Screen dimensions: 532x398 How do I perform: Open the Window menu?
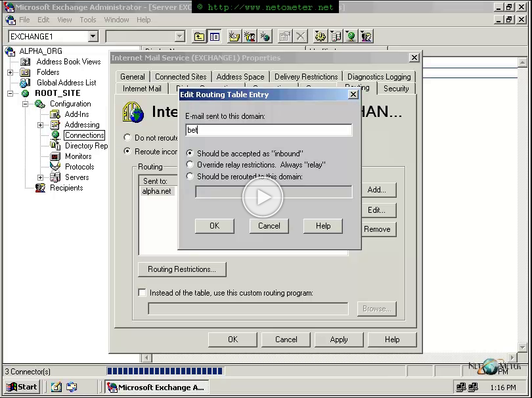116,20
